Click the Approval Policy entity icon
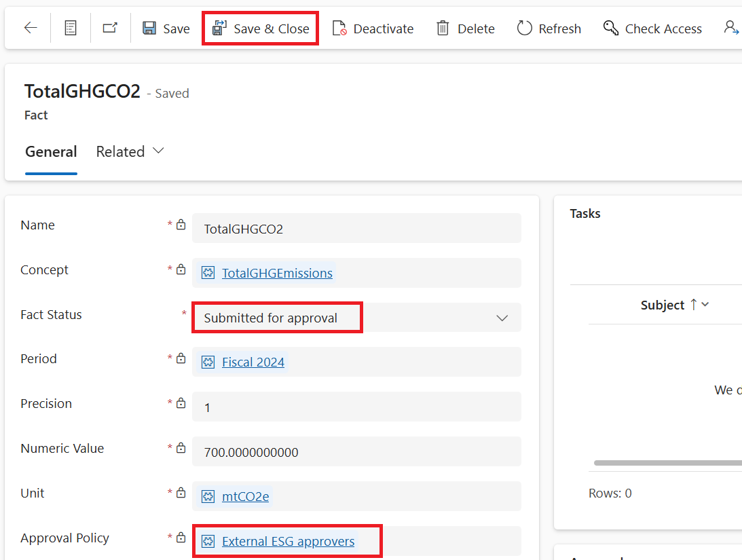 208,542
